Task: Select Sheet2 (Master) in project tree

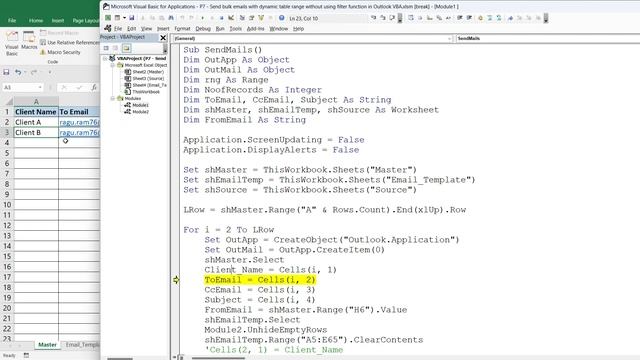Action: (x=144, y=72)
